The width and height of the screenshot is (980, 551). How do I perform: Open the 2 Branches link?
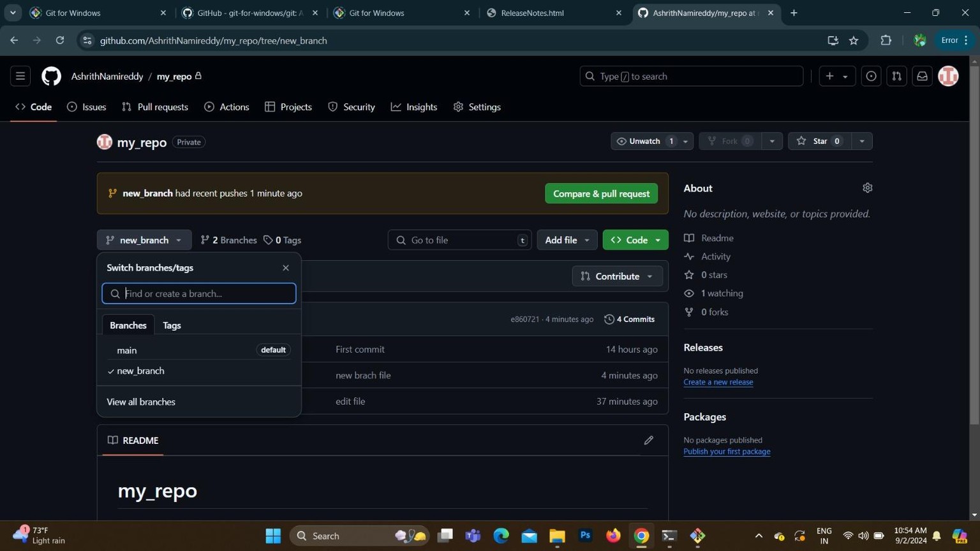(x=228, y=240)
